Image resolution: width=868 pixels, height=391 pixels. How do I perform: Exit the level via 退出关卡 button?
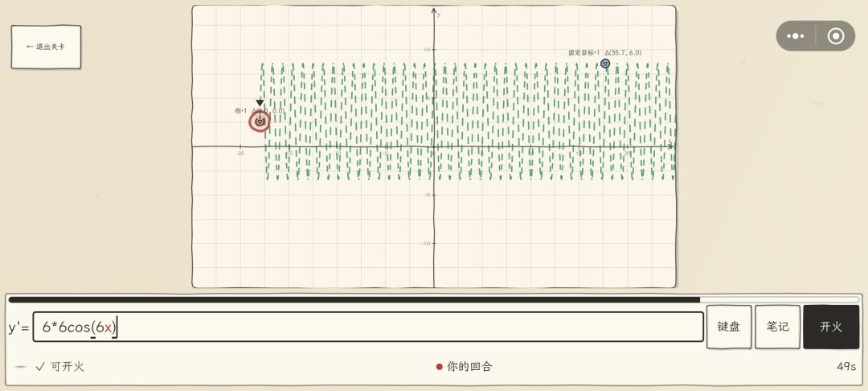tap(46, 47)
